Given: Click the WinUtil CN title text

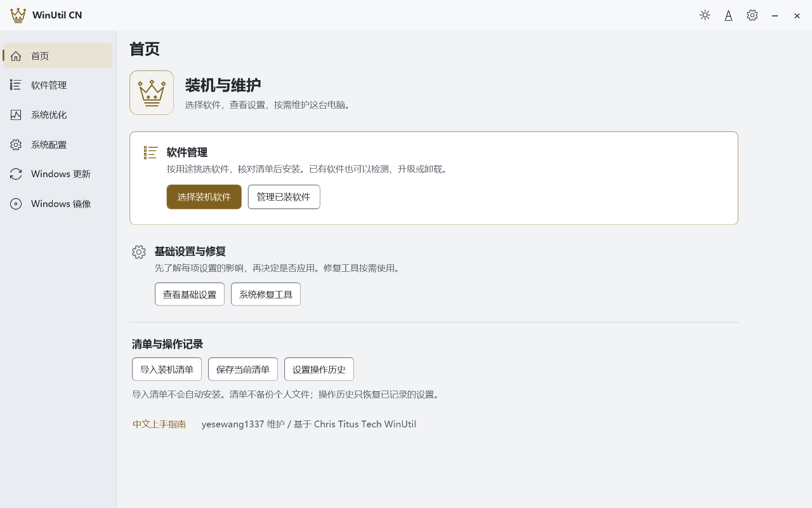Looking at the screenshot, I should 57,15.
